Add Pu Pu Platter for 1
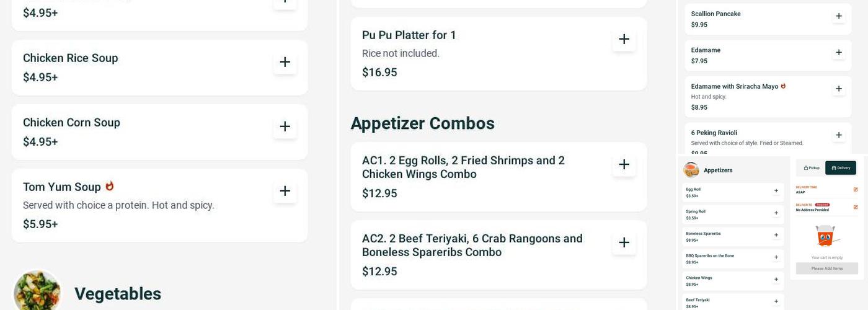Image resolution: width=868 pixels, height=310 pixels. 624,39
